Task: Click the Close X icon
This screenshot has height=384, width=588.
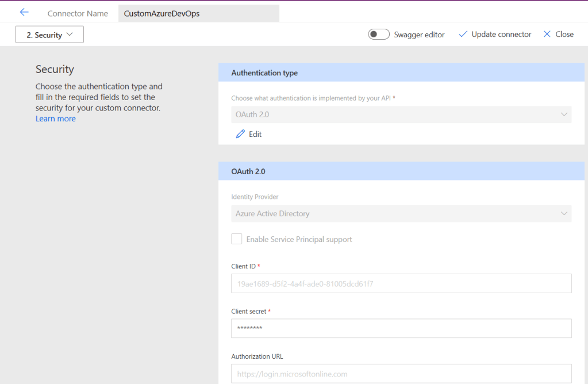Action: tap(547, 34)
